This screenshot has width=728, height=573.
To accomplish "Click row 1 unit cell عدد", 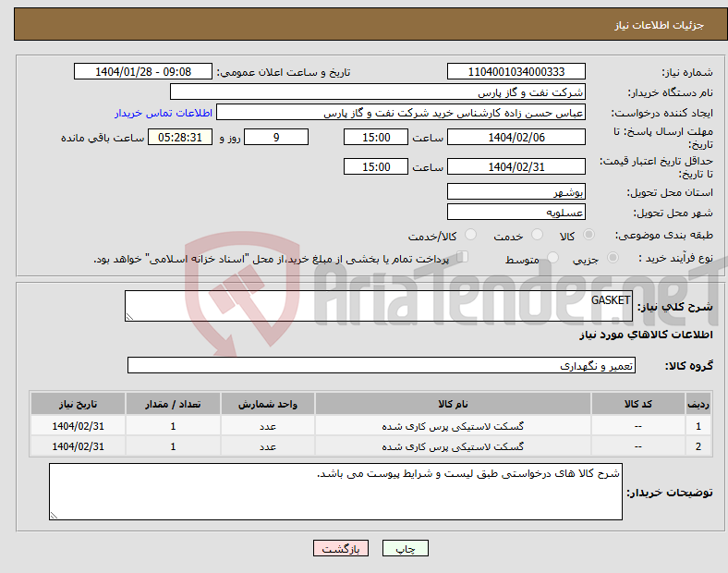I will pos(267,426).
